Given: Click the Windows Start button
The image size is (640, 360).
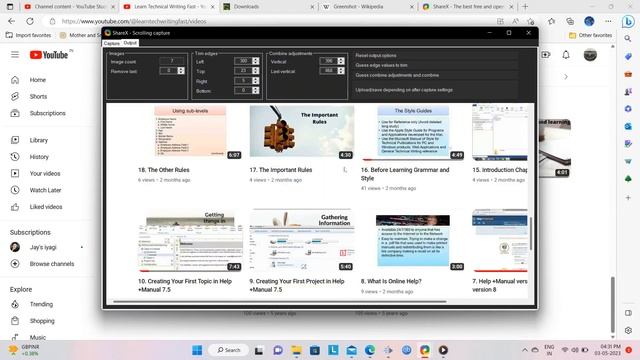Looking at the screenshot, I should click(x=197, y=350).
